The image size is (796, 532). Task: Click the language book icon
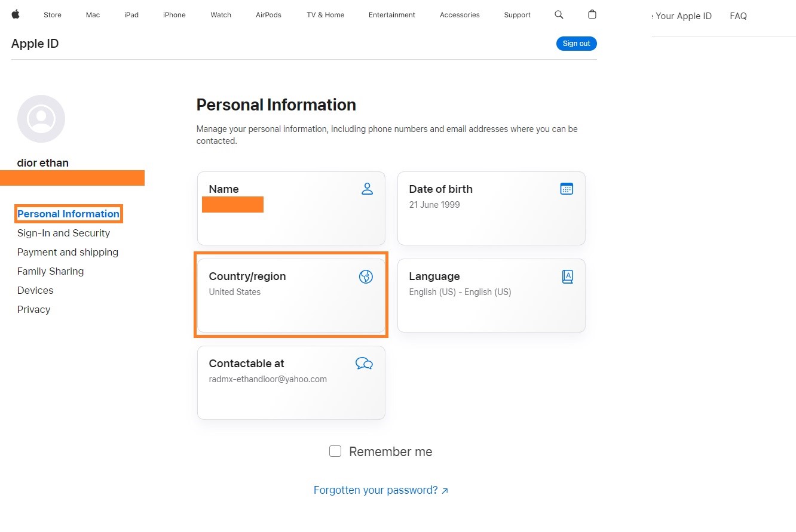(x=567, y=276)
